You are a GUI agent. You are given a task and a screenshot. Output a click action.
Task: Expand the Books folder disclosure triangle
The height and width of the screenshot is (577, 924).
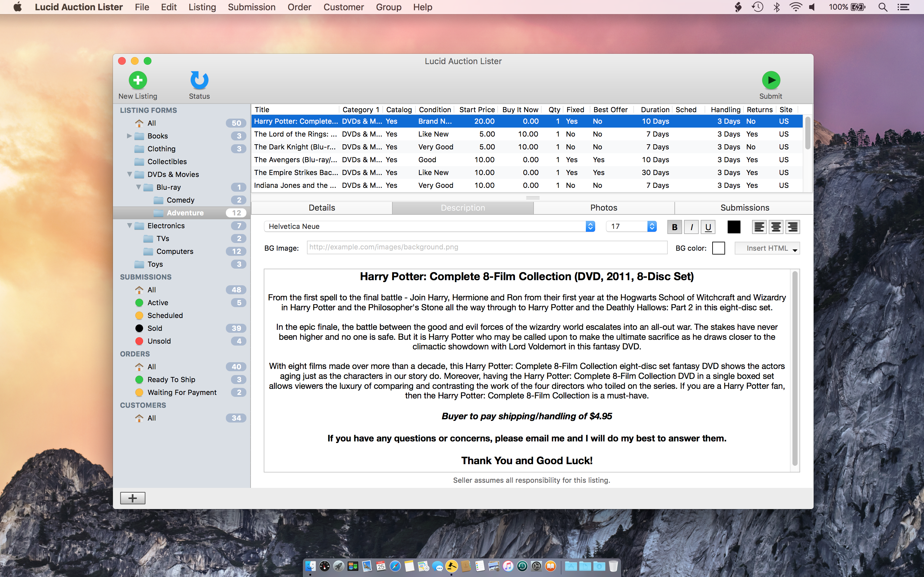(x=129, y=136)
